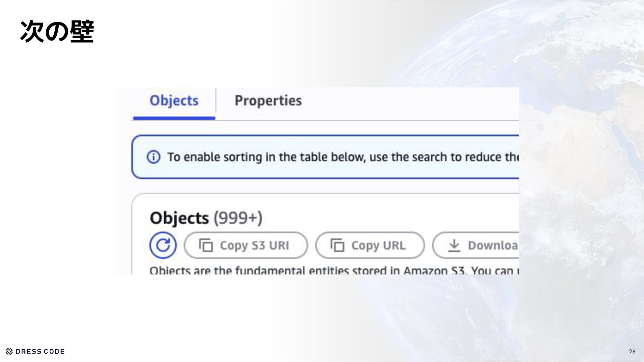Click the slide page number 26
Image resolution: width=644 pixels, height=362 pixels.
point(632,351)
